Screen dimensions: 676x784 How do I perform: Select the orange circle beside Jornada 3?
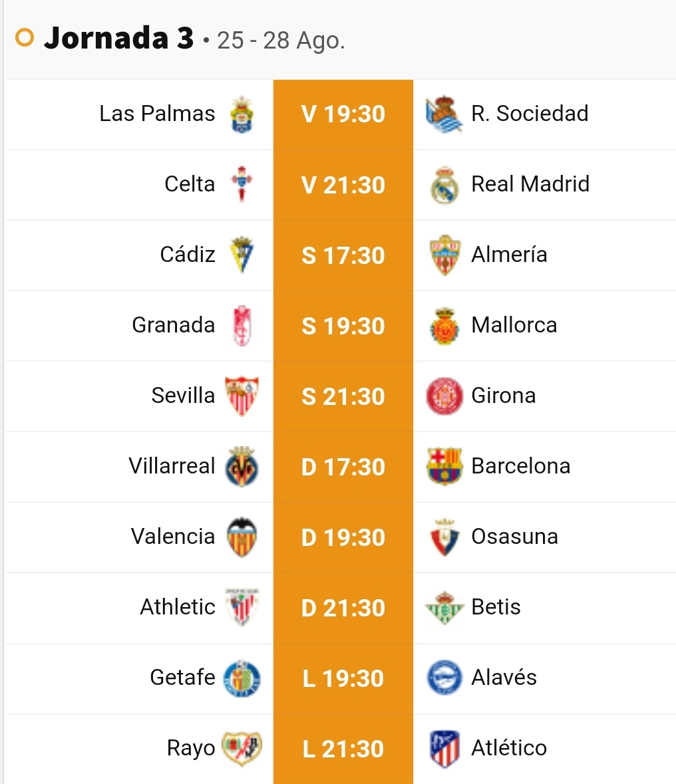click(x=25, y=37)
